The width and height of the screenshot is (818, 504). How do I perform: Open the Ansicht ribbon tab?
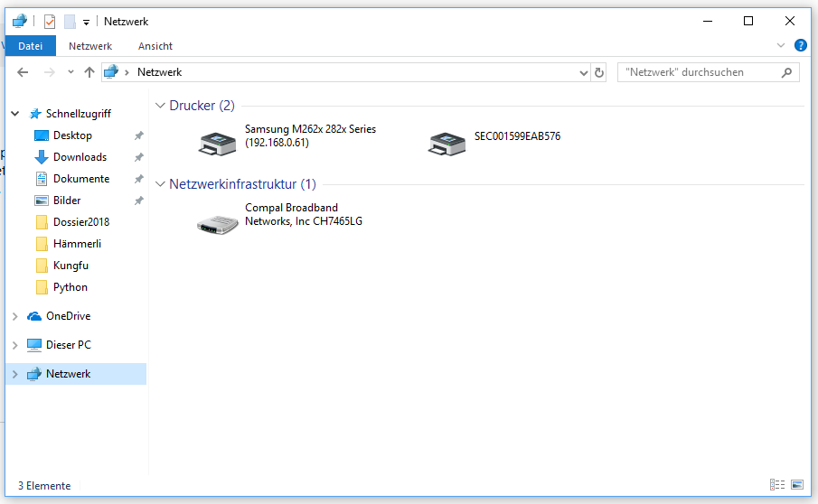coord(155,46)
